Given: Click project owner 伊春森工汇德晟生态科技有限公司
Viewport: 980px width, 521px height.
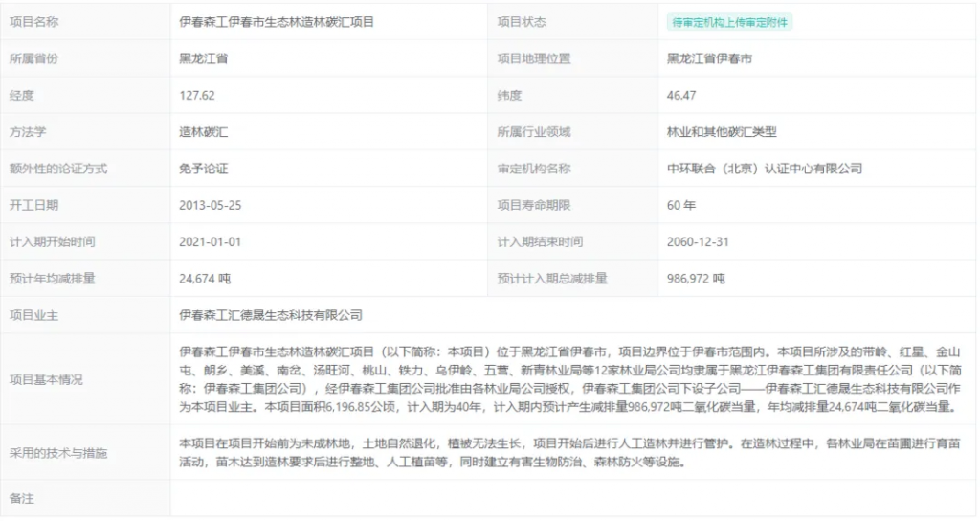Looking at the screenshot, I should [x=271, y=315].
